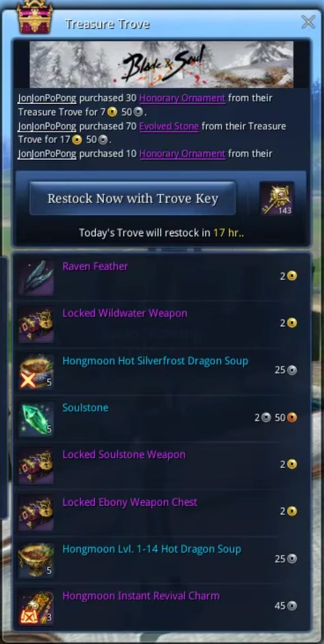Click the Trove Key icon showing 143
Image resolution: width=324 pixels, height=644 pixels.
coord(277,199)
